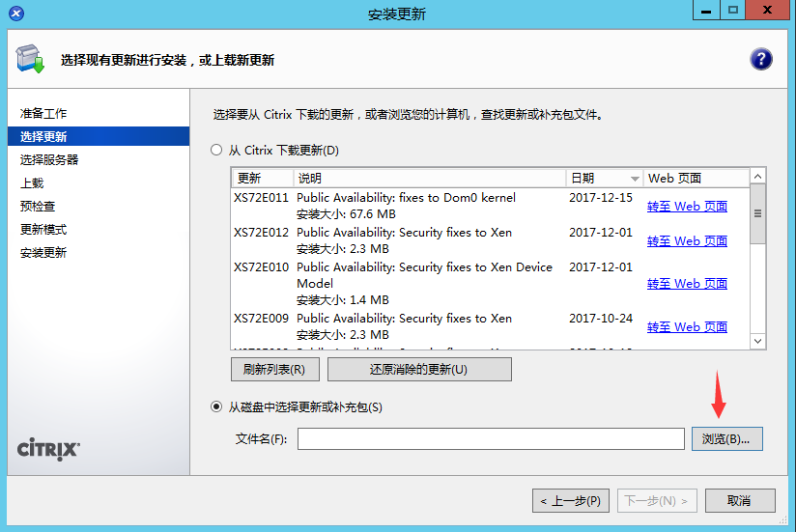Open the help question mark icon
The width and height of the screenshot is (796, 532).
click(x=760, y=59)
